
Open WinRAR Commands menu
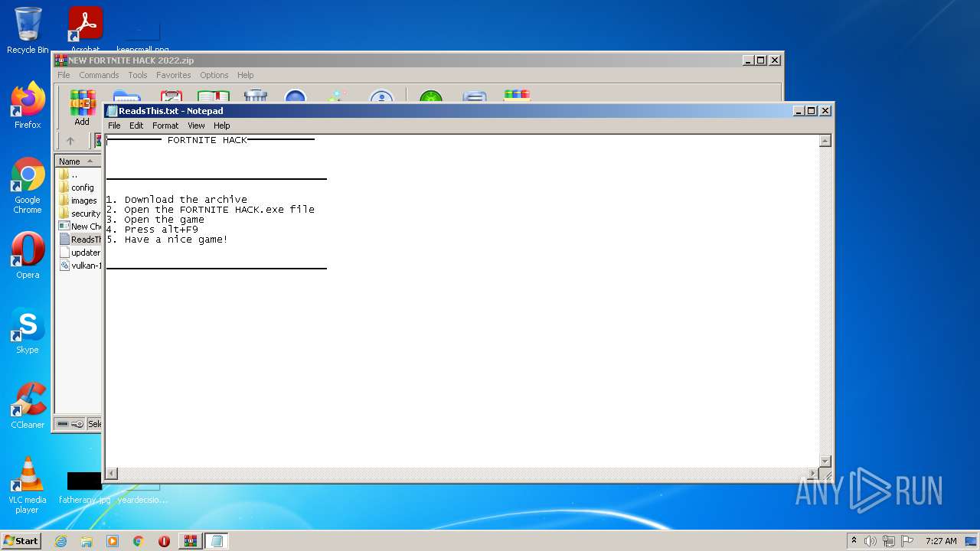(x=99, y=75)
